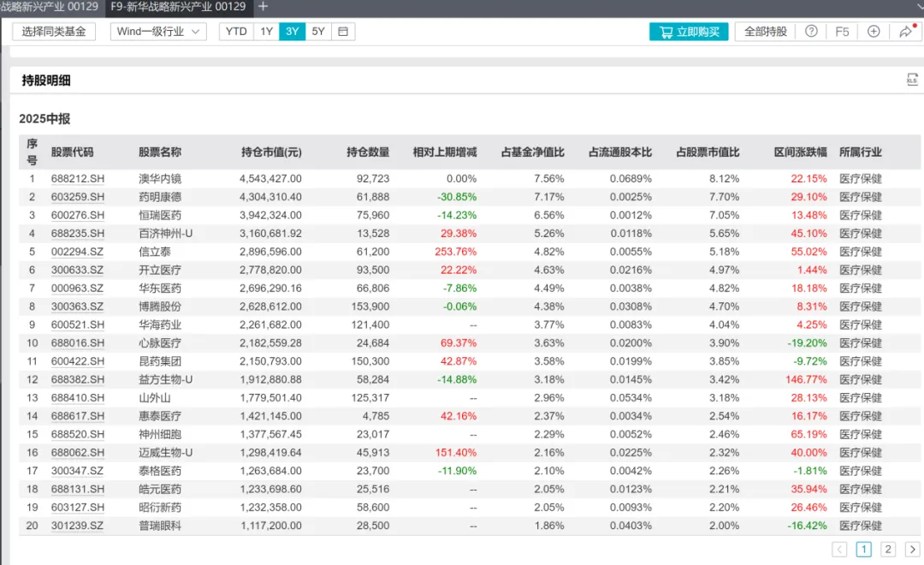Open stock code 688016.SH link
Viewport: 924px width, 565px height.
coord(78,343)
